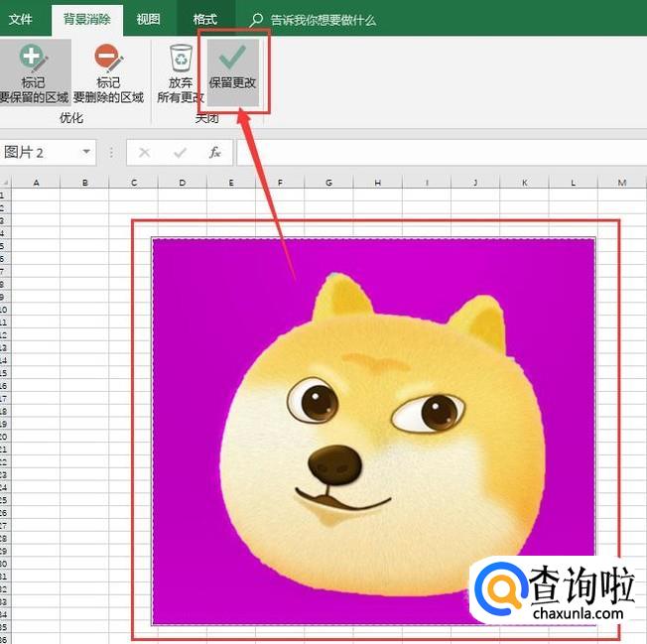The image size is (647, 644).
Task: Click the Keep Changes checkmark
Action: coord(232,68)
